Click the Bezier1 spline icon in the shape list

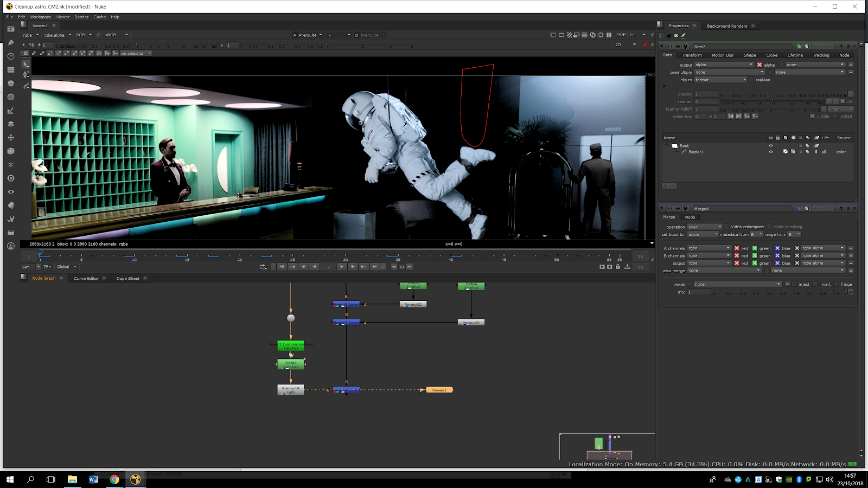tap(684, 152)
